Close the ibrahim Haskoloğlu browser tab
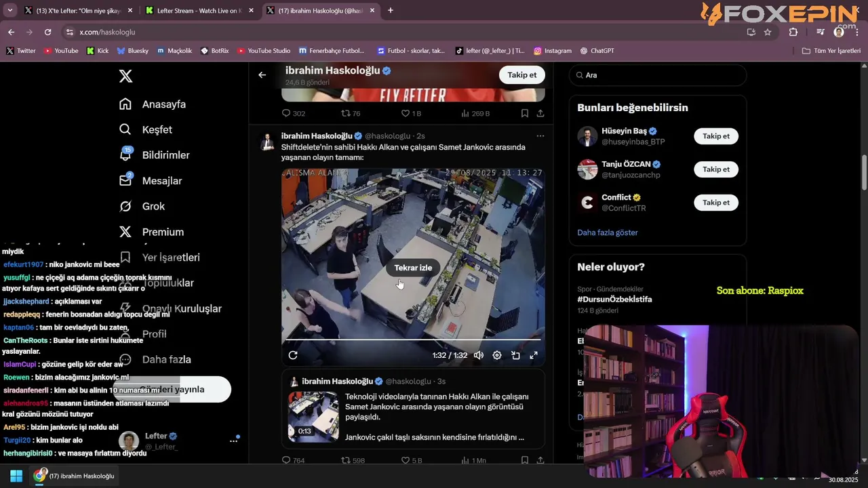Viewport: 868px width, 488px height. 372,11
